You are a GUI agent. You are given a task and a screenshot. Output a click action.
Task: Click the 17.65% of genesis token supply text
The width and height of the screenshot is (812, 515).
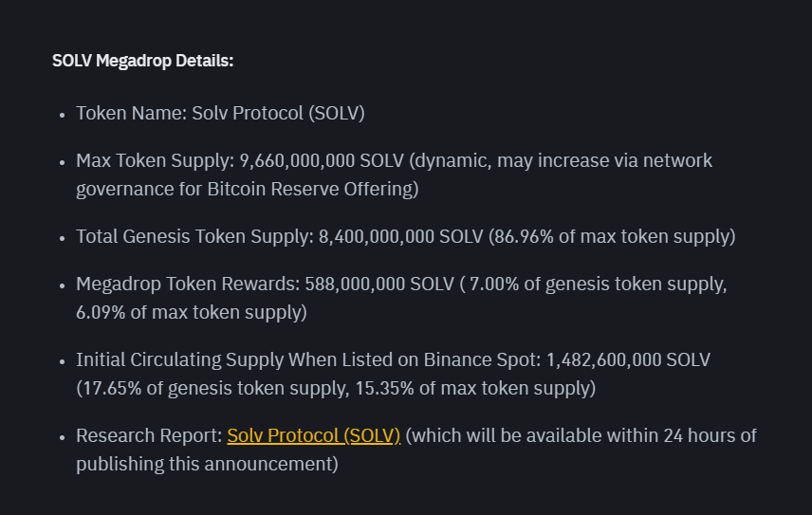212,388
